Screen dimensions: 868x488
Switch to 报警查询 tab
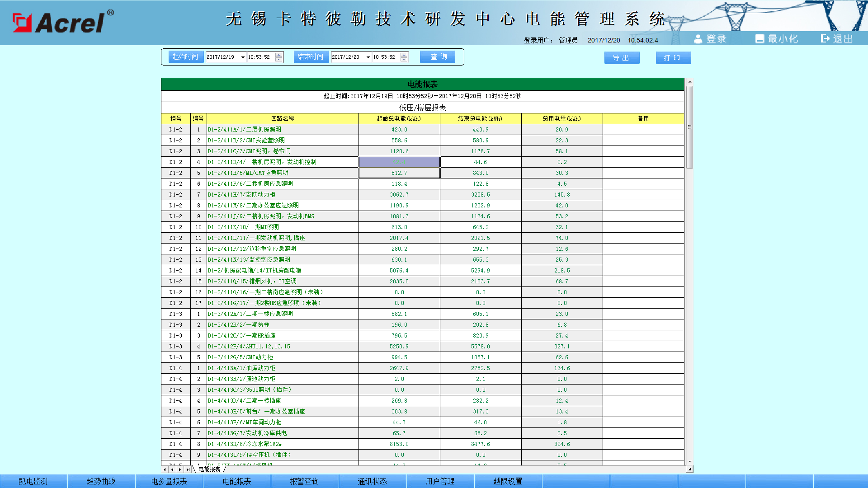click(304, 481)
